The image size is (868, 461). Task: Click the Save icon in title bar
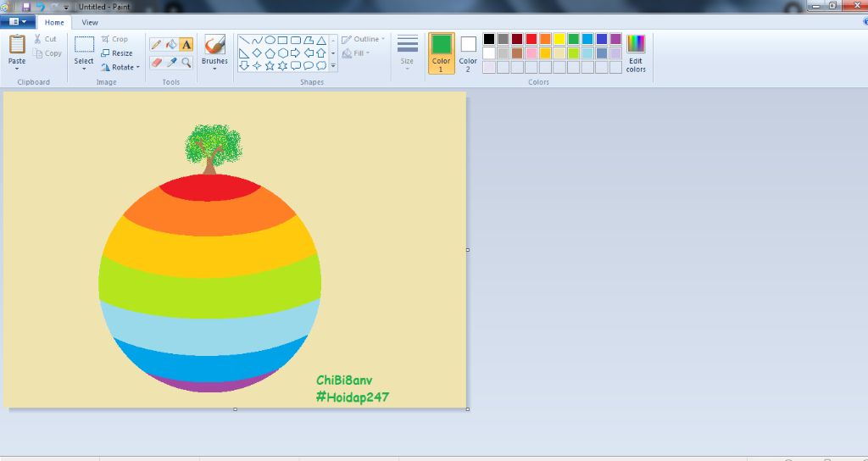(26, 7)
